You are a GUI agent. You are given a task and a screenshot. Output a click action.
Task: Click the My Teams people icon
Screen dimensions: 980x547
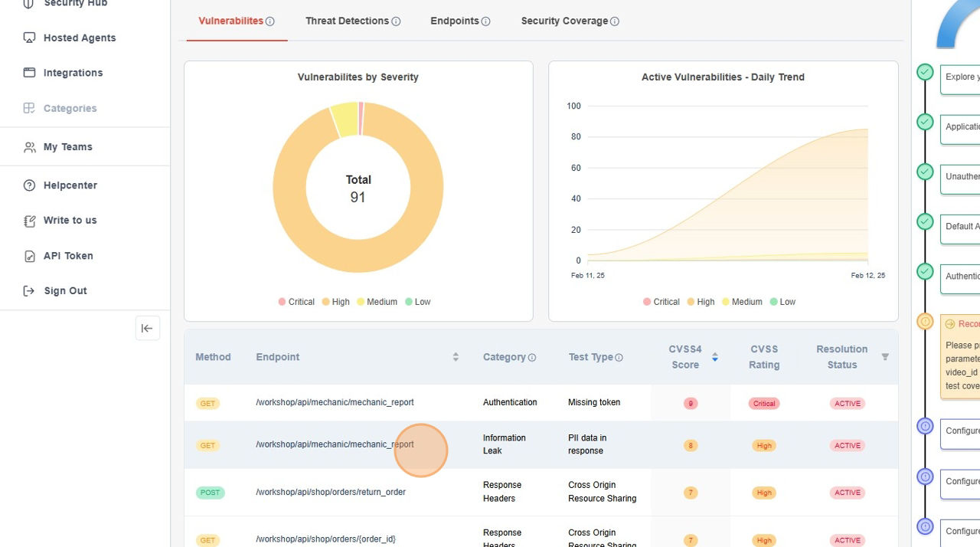click(29, 147)
